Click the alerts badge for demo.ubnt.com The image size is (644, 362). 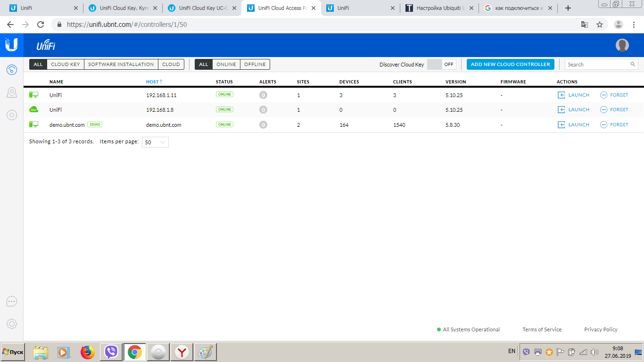coord(263,125)
